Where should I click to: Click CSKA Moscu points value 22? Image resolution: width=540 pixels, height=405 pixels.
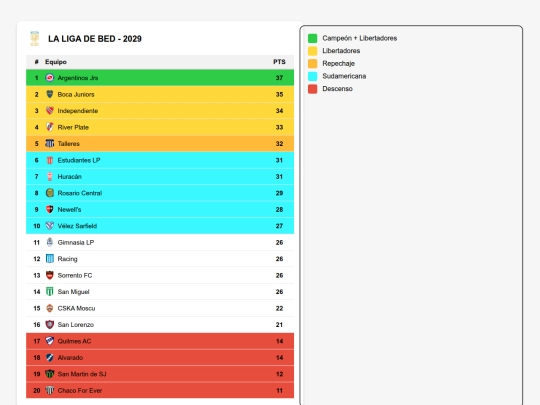[279, 308]
